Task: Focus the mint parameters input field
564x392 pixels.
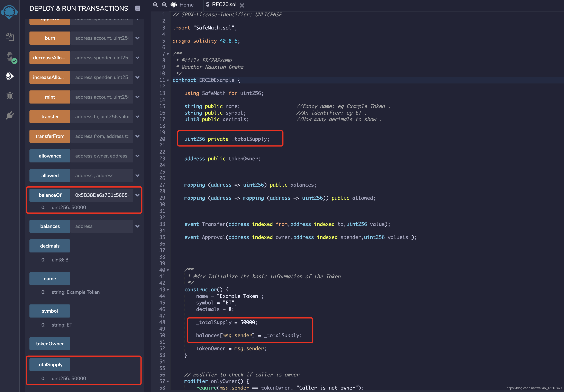Action: tap(102, 97)
